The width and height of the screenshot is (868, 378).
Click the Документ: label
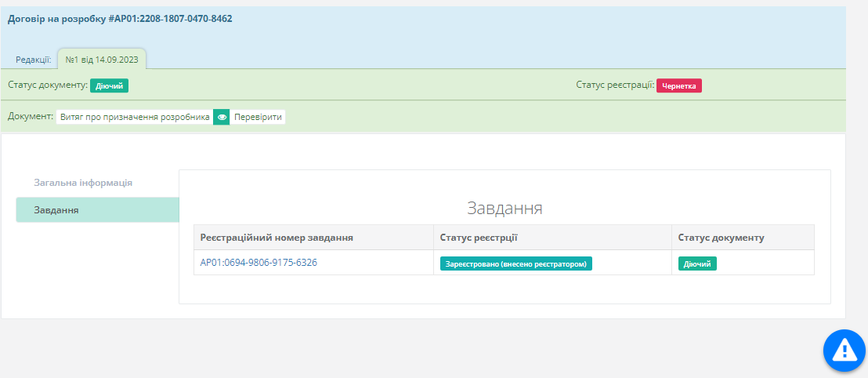30,117
